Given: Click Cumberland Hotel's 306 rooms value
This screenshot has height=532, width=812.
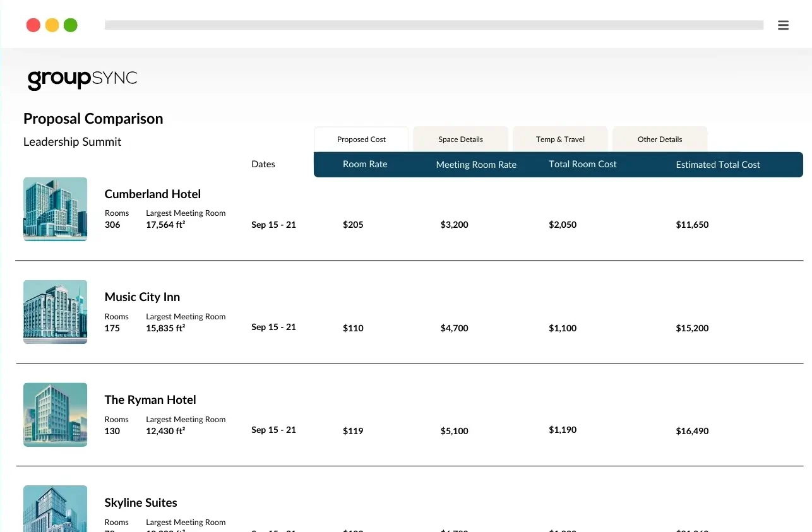Looking at the screenshot, I should tap(112, 225).
